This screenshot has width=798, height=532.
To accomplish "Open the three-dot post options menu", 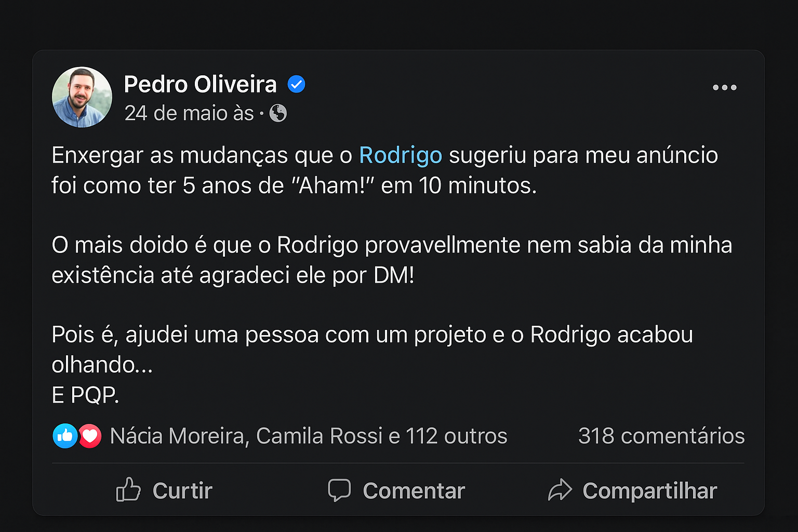I will [x=725, y=87].
